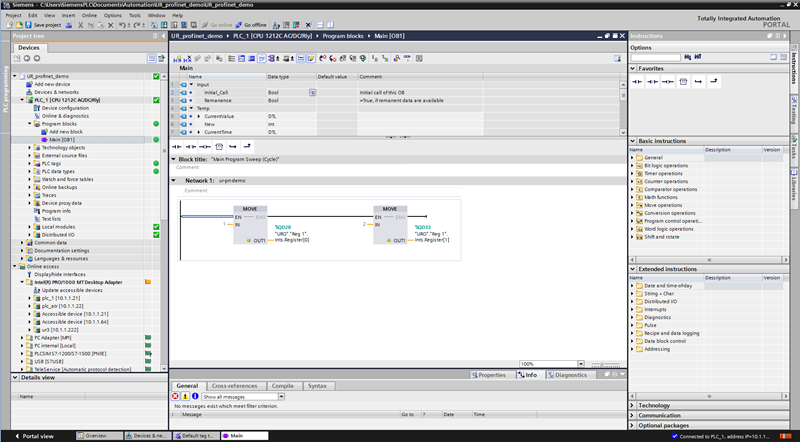The image size is (800, 442).
Task: Collapse the Input section in interface table
Action: (191, 85)
